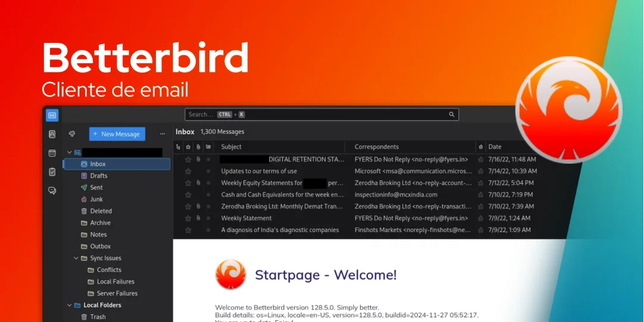
Task: Star the Weekly Equity Statements message
Action: tap(188, 183)
